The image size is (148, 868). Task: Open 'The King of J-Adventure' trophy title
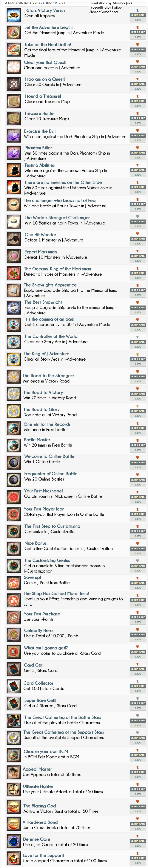coord(46,354)
